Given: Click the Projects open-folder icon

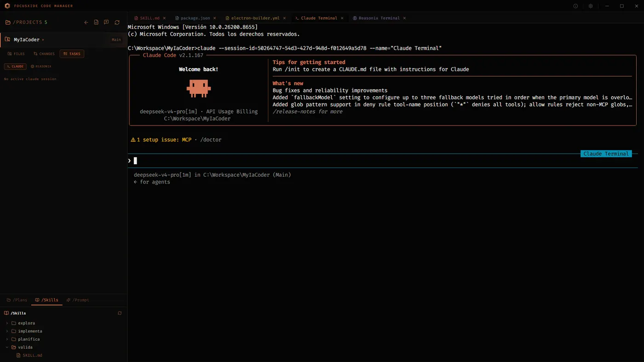Looking at the screenshot, I should coord(8,23).
